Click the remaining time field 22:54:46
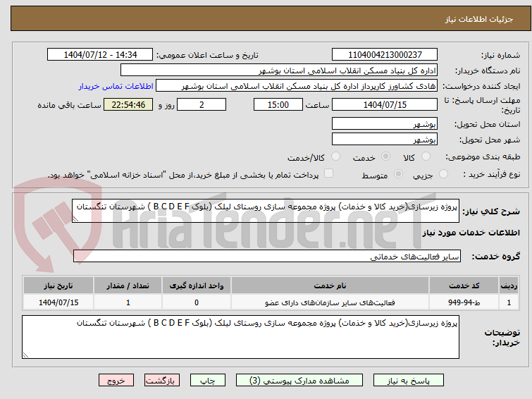Screen dimensions: 532x399 (128, 104)
